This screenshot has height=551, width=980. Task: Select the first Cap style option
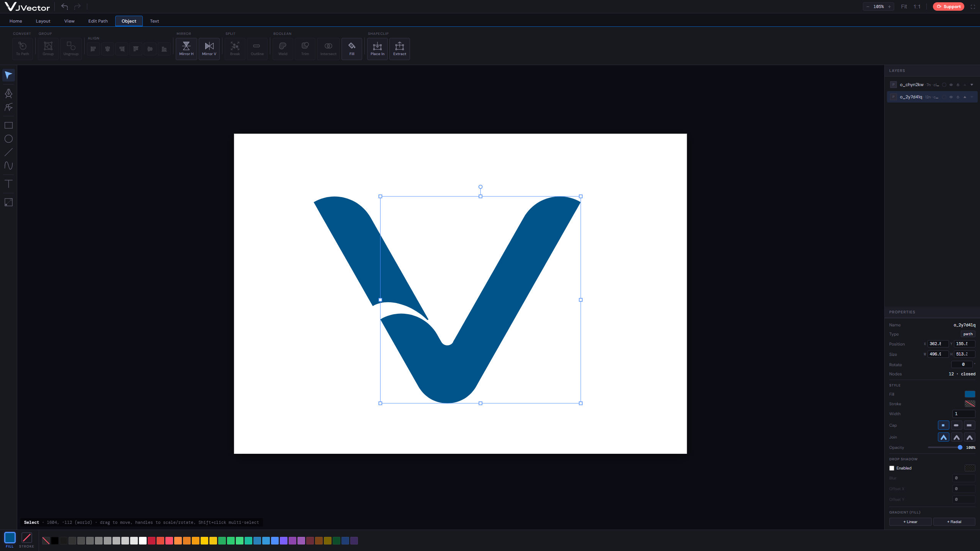[943, 425]
